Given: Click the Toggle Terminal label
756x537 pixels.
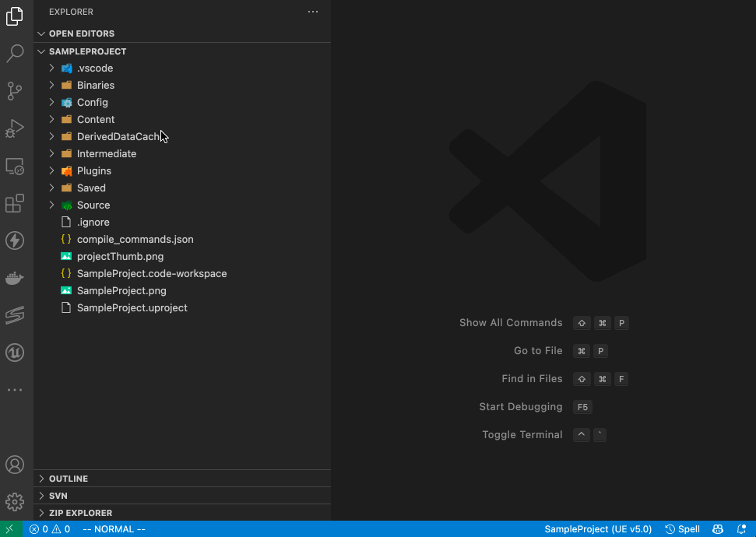Looking at the screenshot, I should click(522, 434).
